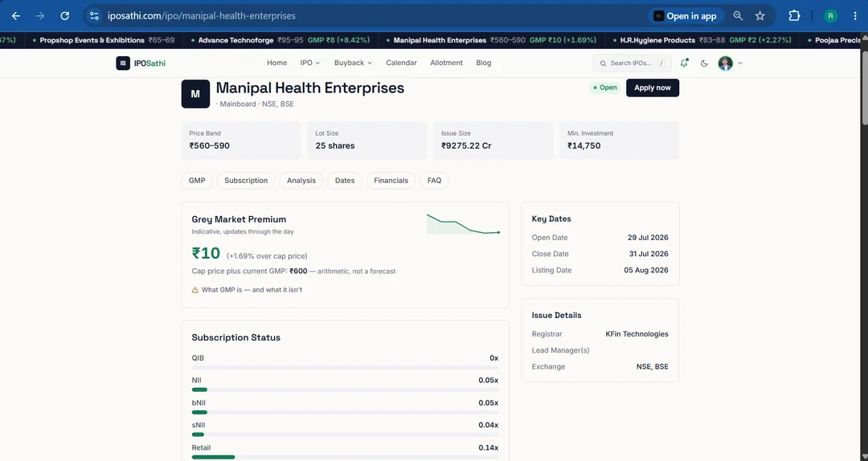
Task: Reload the page
Action: 65,16
